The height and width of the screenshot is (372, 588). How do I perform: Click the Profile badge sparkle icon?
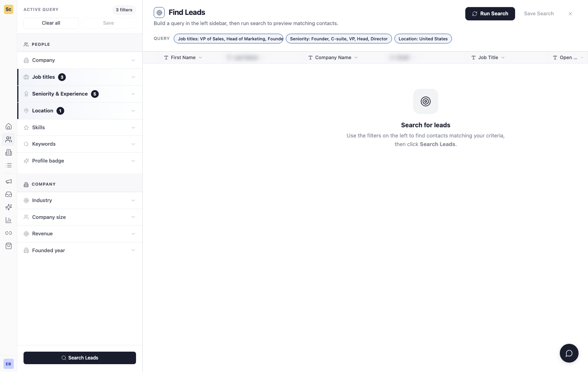click(26, 161)
